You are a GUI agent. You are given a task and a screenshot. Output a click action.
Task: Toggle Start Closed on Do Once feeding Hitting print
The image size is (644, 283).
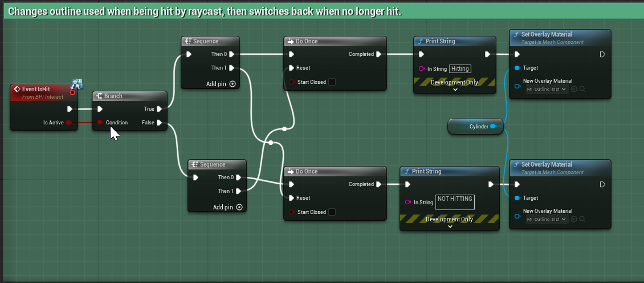pyautogui.click(x=332, y=82)
